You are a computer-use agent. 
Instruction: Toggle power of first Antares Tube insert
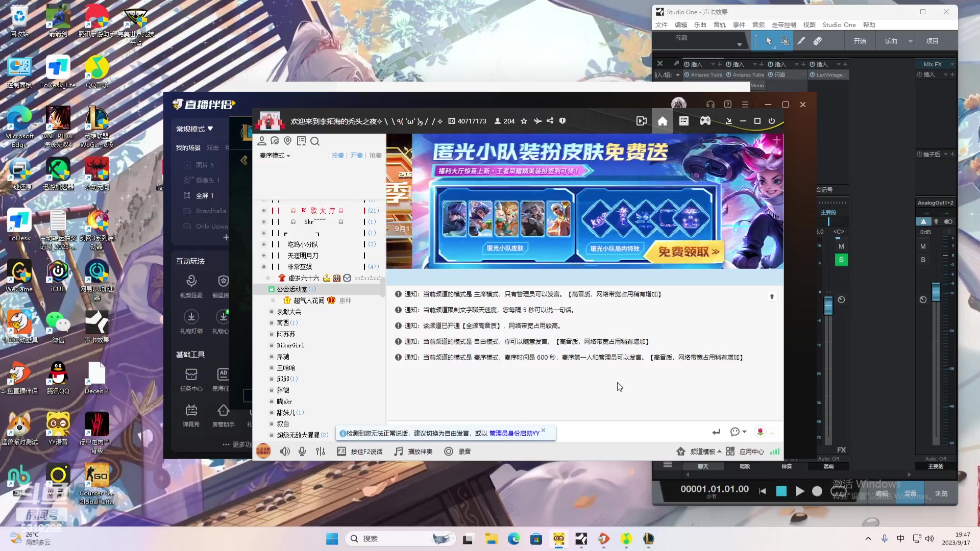[687, 74]
